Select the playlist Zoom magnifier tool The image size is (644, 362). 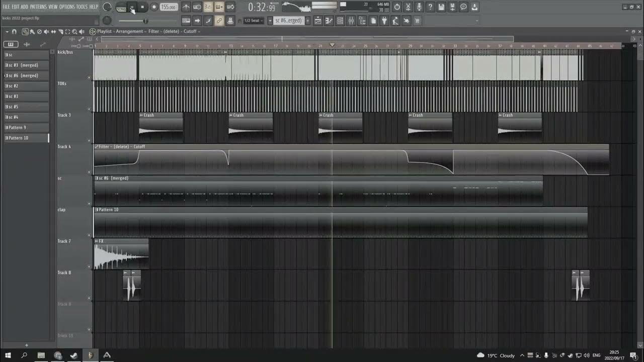point(74,32)
